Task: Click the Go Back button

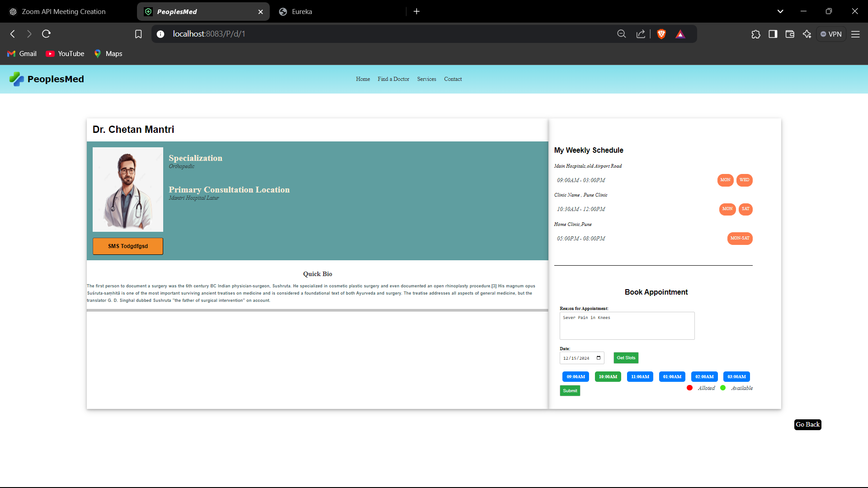Action: pyautogui.click(x=807, y=424)
